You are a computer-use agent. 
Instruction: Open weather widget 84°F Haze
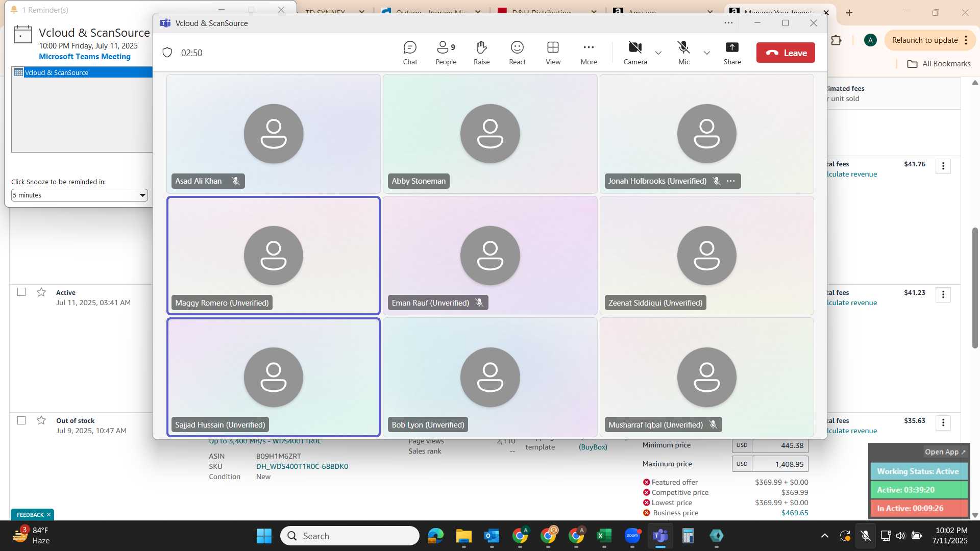point(32,536)
